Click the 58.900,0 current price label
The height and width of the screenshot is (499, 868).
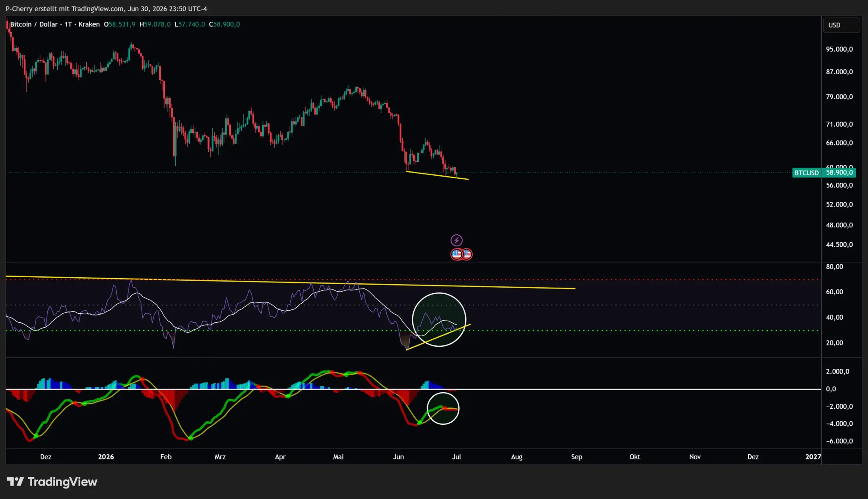[x=839, y=173]
